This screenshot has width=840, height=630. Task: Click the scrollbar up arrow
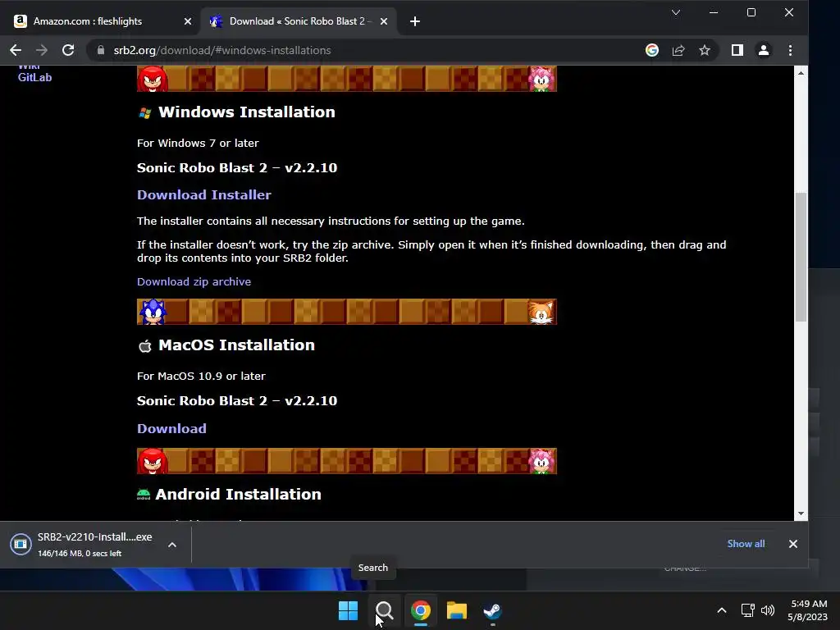pyautogui.click(x=801, y=73)
